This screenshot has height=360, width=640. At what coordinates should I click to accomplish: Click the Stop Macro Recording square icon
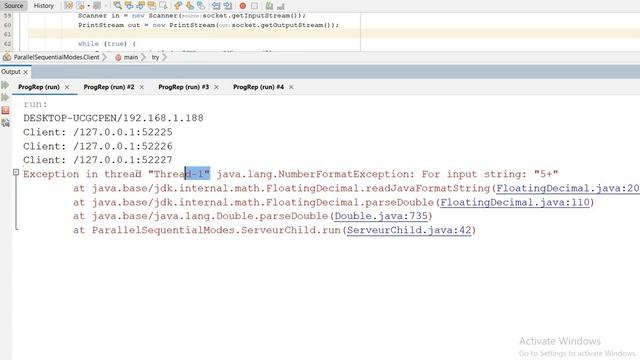(x=254, y=6)
